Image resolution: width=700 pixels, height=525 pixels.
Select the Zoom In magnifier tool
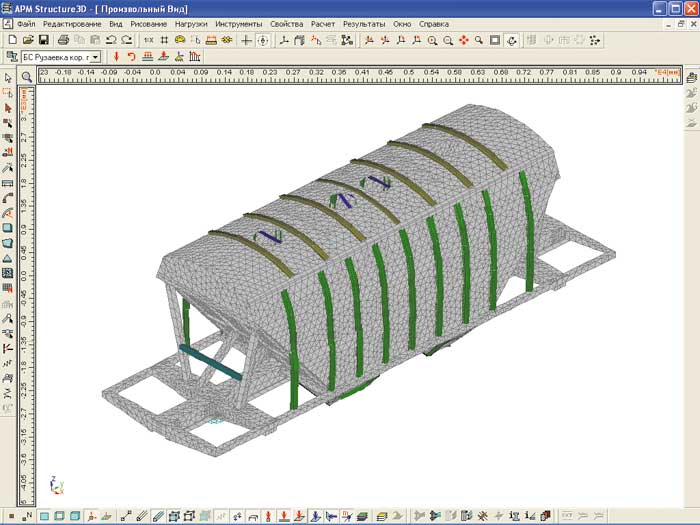pos(432,40)
